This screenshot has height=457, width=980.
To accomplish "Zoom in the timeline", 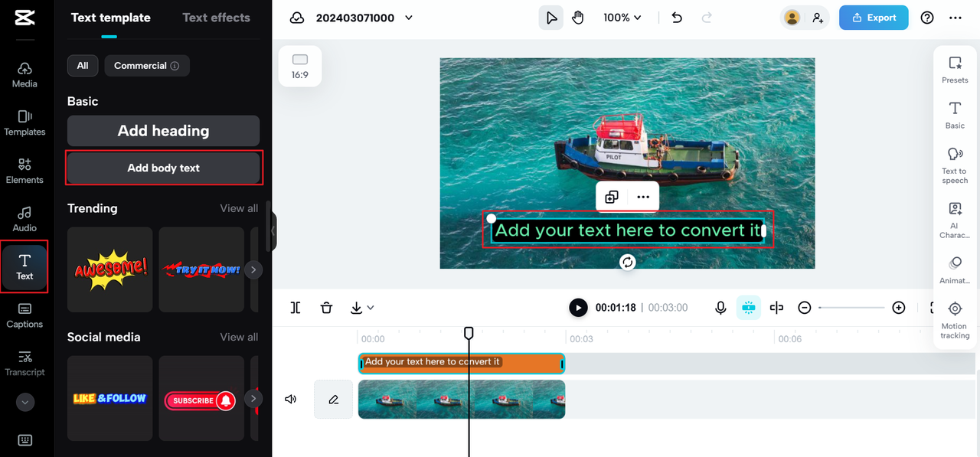I will [899, 308].
